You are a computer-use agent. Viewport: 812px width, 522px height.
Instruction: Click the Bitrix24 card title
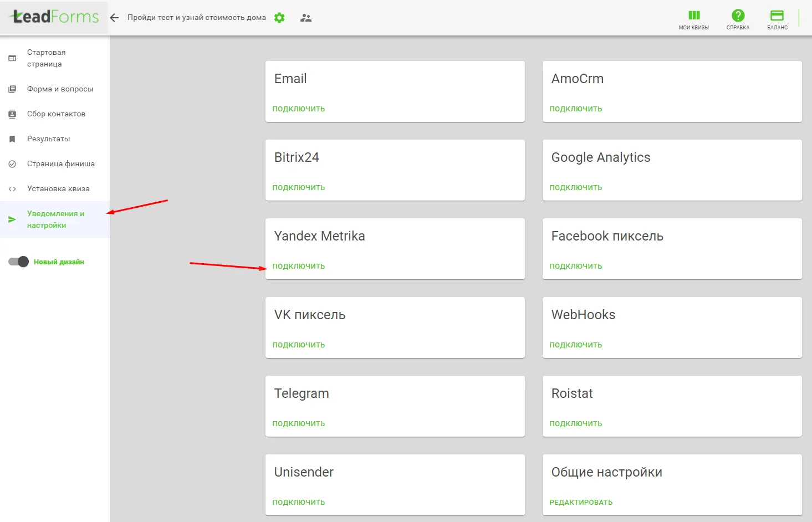pyautogui.click(x=297, y=157)
